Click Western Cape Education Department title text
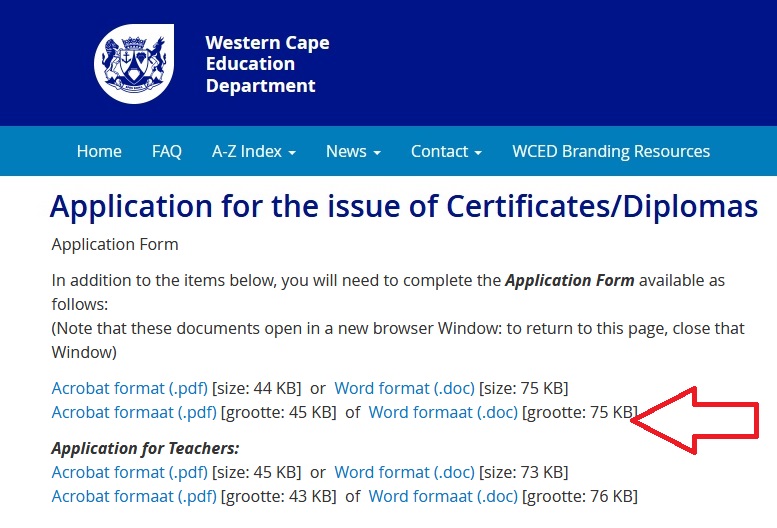Image resolution: width=777 pixels, height=528 pixels. pos(267,64)
